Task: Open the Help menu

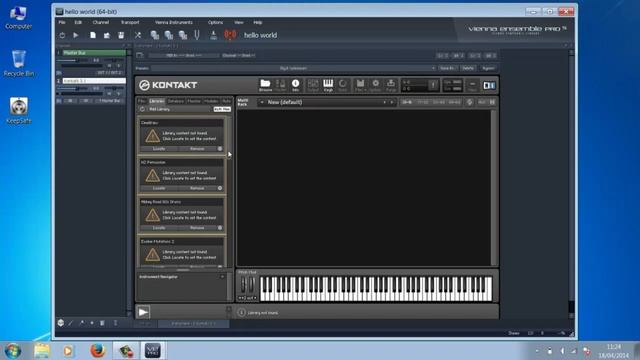Action: 258,22
